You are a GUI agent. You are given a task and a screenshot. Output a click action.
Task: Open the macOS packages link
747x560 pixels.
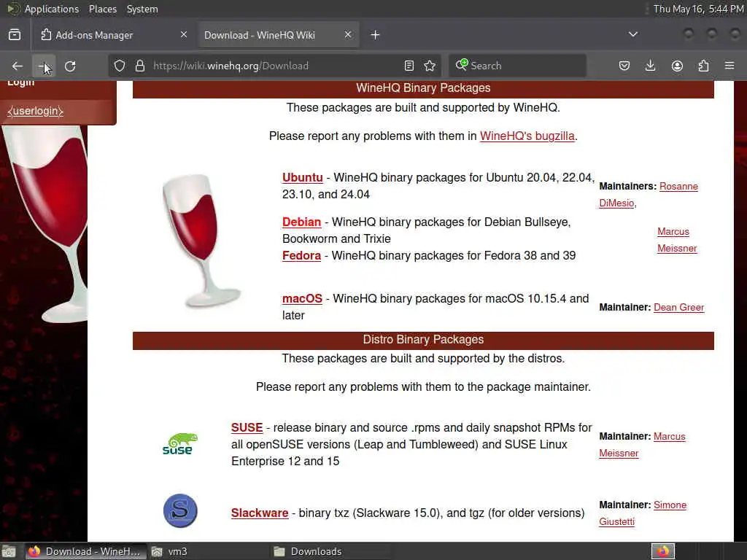(302, 298)
